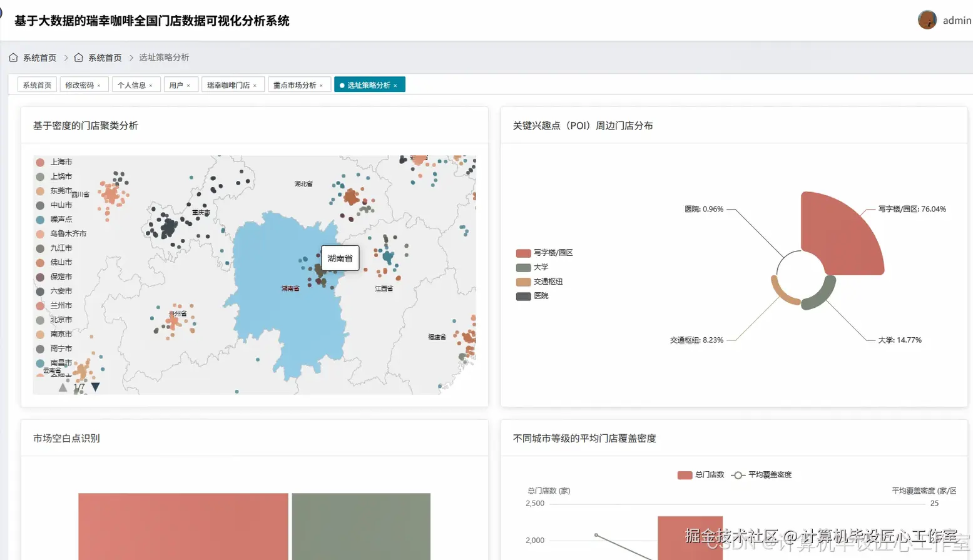
Task: Toggle 南京市 legend series
Action: pyautogui.click(x=54, y=334)
